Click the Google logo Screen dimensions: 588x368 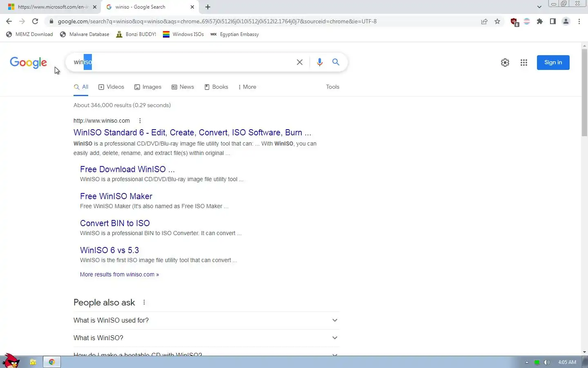tap(29, 63)
